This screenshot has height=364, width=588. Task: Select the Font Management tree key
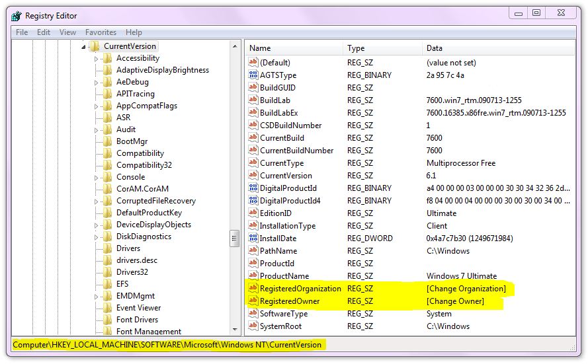[149, 331]
